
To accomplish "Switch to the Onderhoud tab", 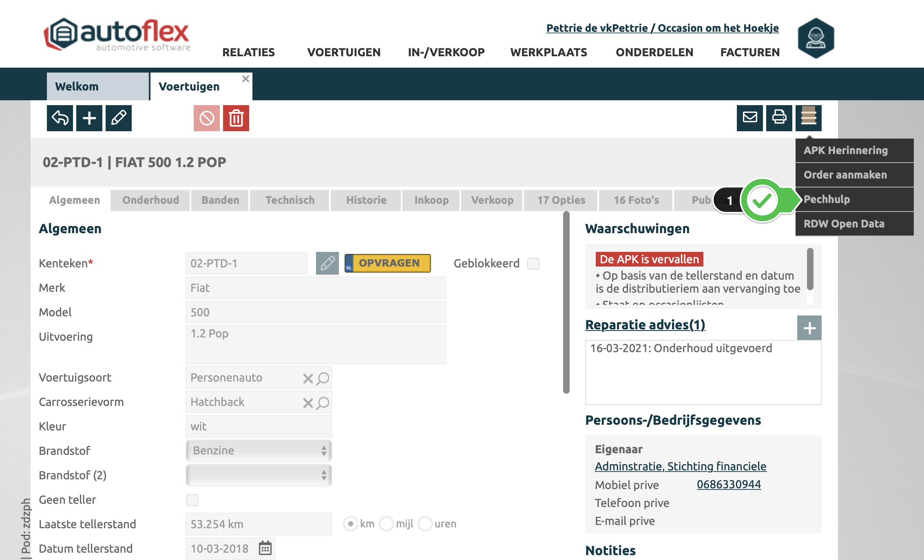I will [150, 200].
